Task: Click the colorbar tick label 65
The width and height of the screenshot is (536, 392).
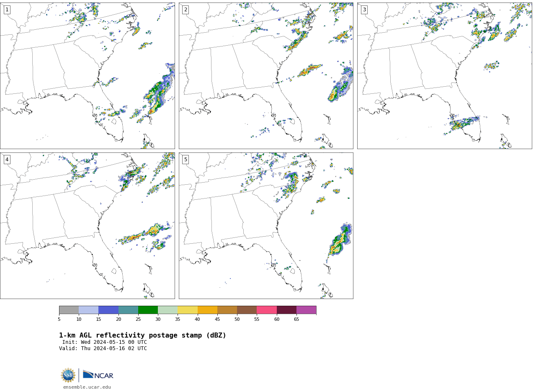Action: tap(296, 320)
